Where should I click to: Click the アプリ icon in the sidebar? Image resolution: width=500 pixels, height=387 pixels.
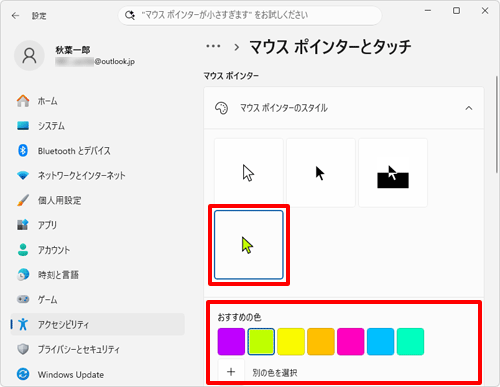click(x=23, y=225)
